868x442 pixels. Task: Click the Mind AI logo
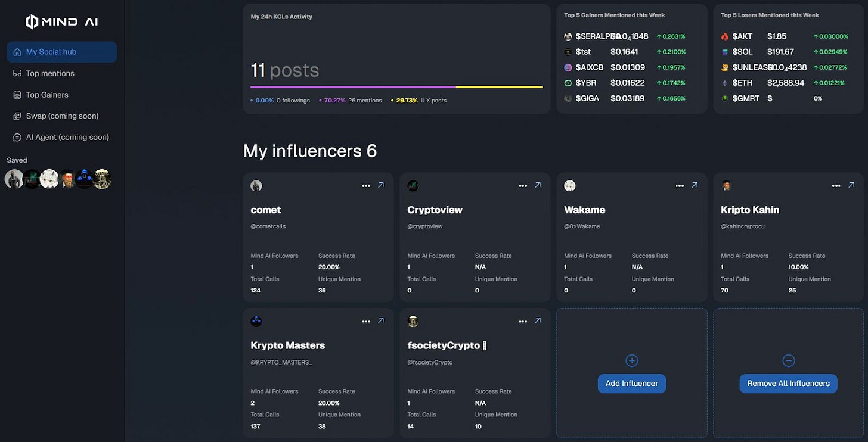(x=62, y=22)
